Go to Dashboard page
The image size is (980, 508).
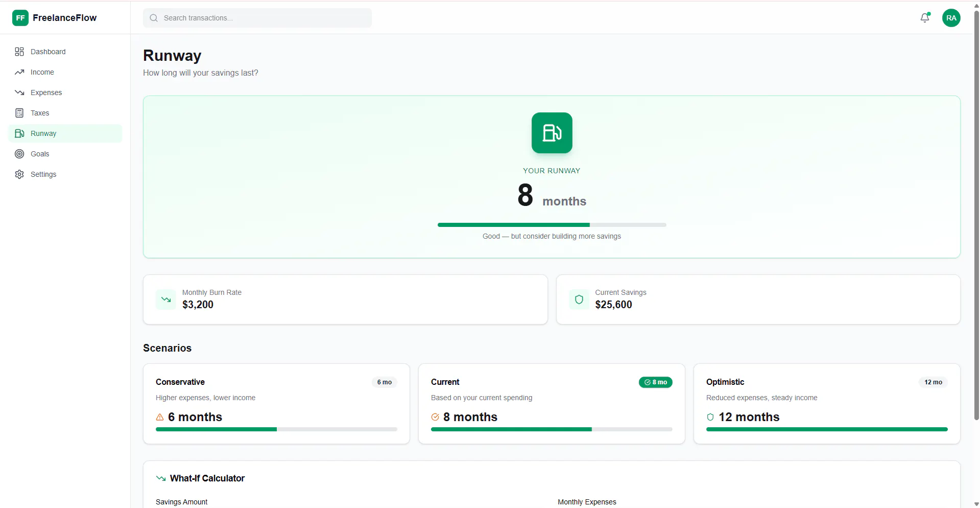[x=65, y=52]
